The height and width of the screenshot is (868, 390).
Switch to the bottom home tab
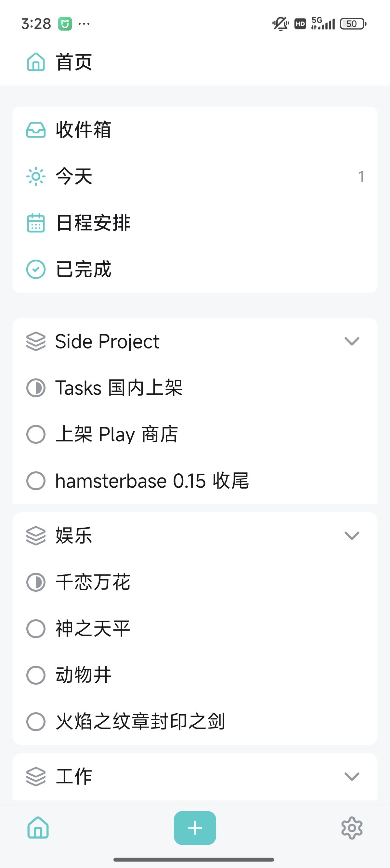tap(38, 828)
